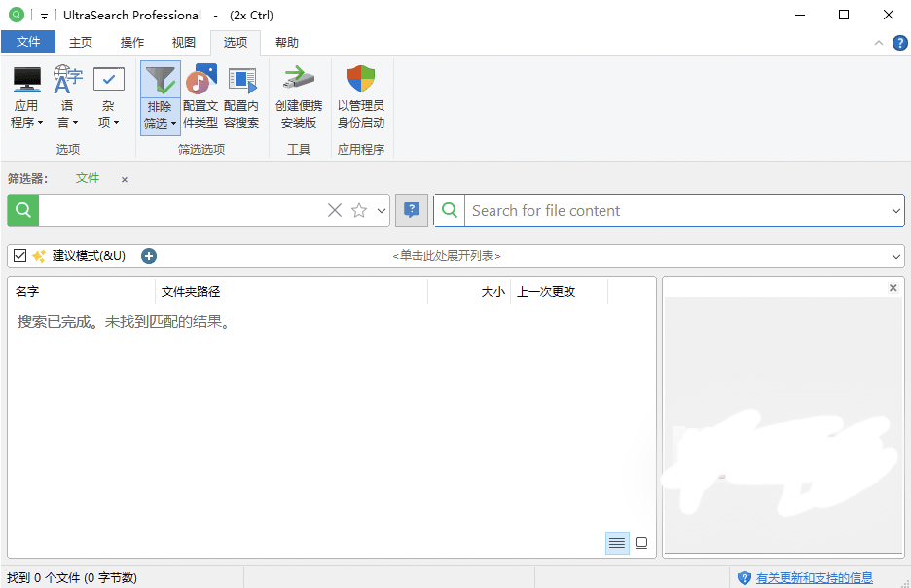Switch to the 操作 tab

click(132, 42)
